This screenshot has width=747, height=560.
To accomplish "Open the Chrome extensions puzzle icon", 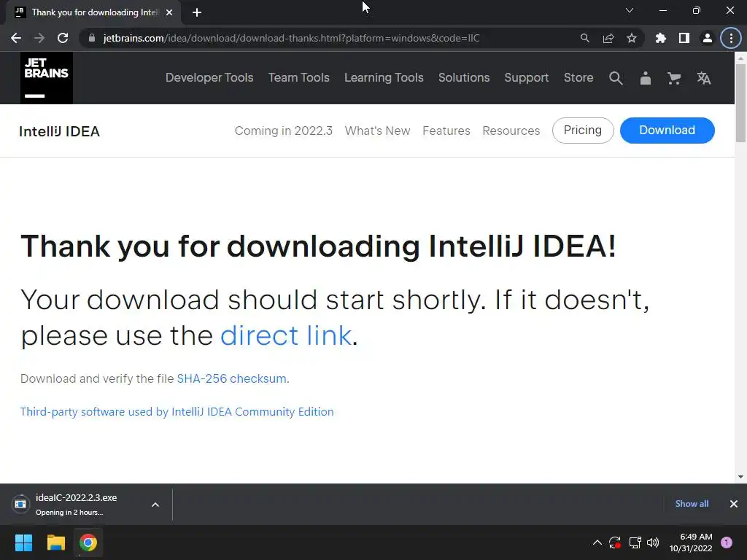I will pyautogui.click(x=660, y=38).
